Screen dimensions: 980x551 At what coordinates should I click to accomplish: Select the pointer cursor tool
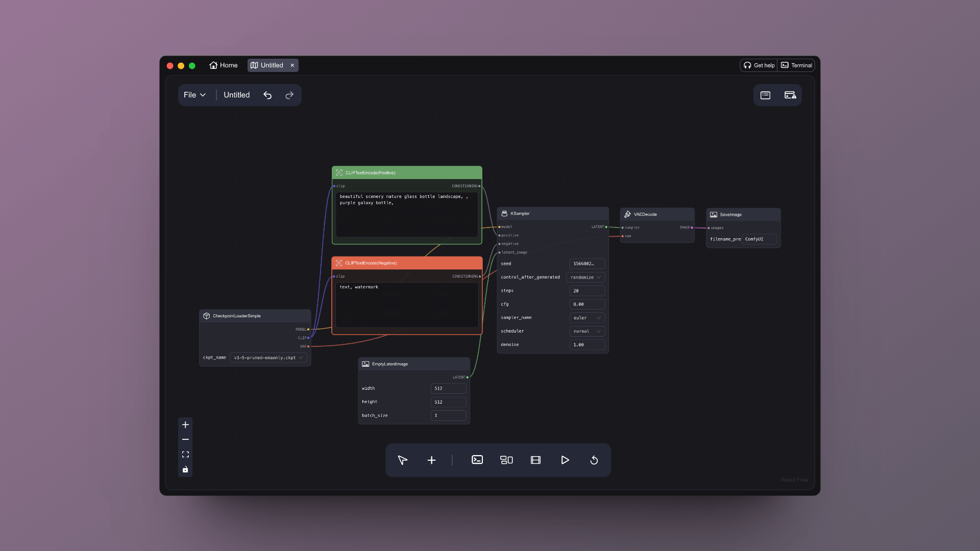pos(403,460)
